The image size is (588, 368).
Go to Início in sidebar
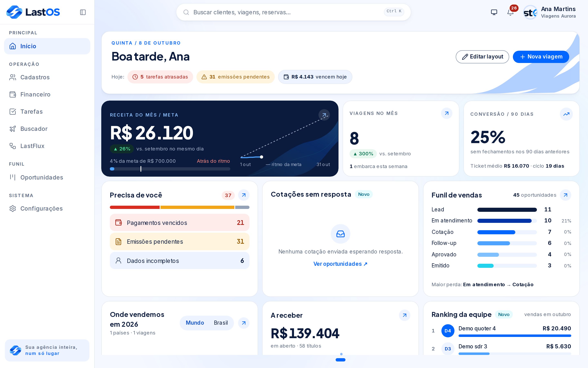tap(47, 46)
